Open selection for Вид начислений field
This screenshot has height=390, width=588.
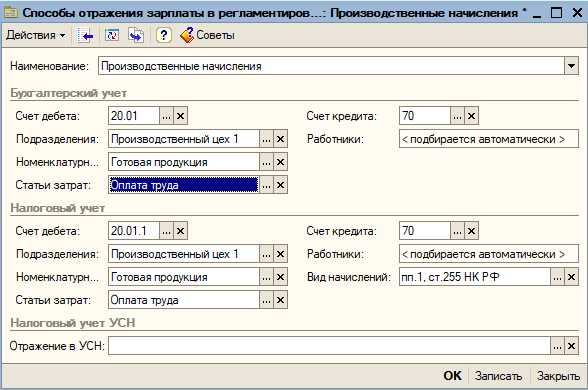point(557,277)
